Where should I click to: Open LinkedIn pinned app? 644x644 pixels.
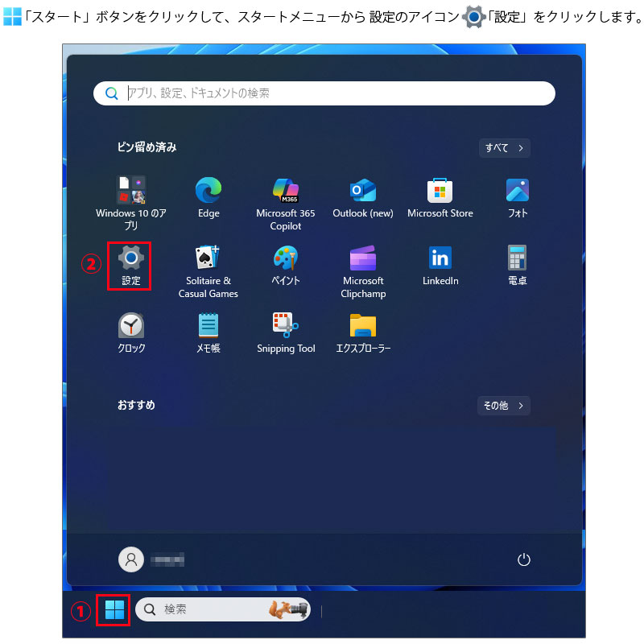[440, 266]
